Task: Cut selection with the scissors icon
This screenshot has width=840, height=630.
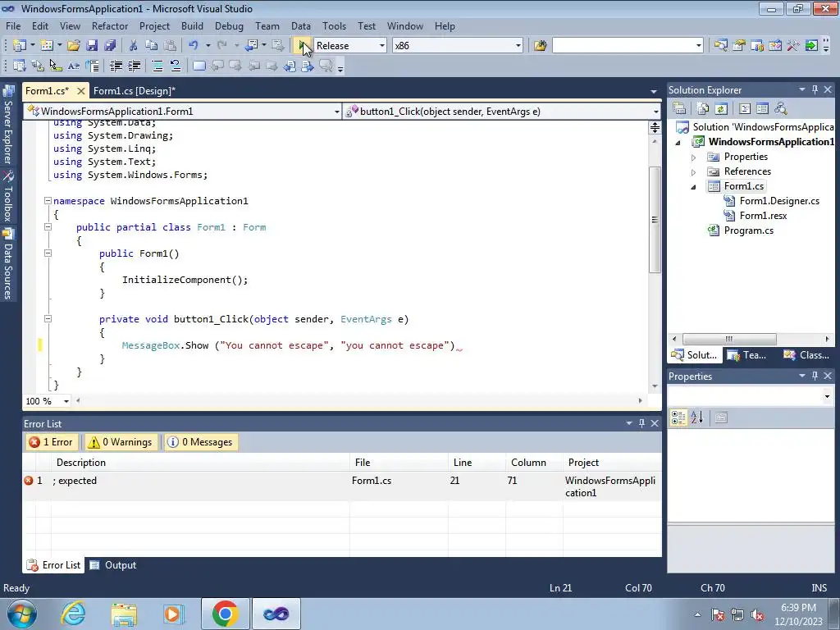Action: (134, 46)
